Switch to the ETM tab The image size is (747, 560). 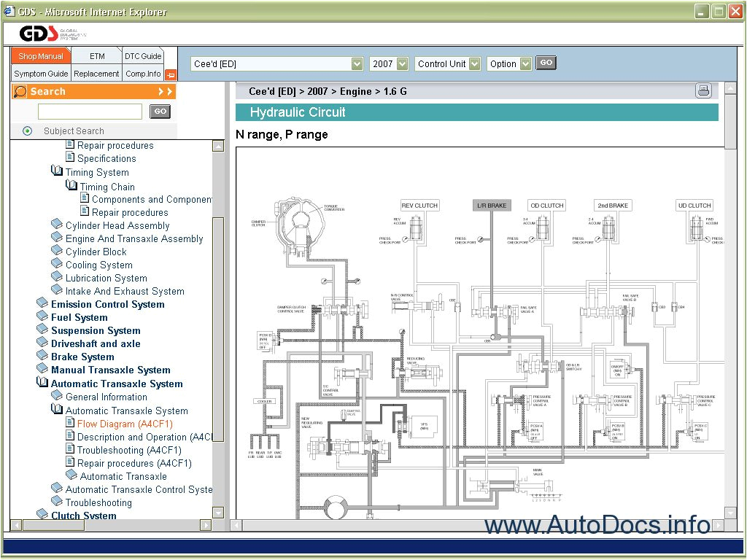pos(97,56)
